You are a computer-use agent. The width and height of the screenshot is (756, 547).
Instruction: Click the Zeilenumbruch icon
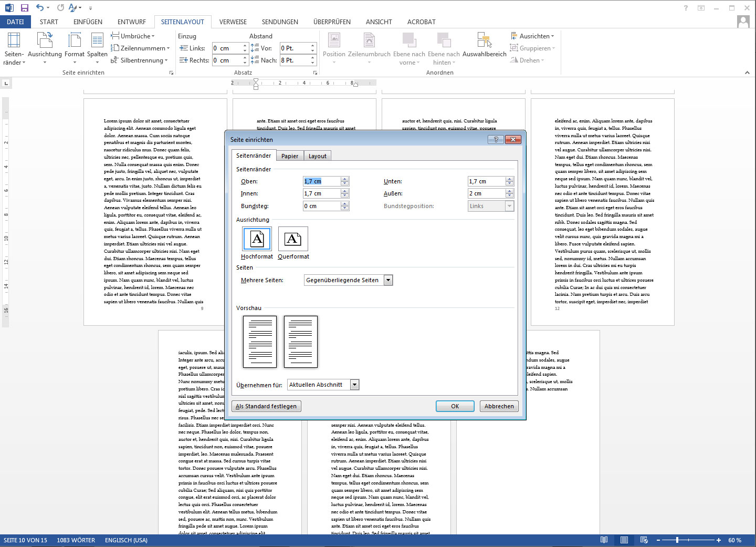tap(369, 47)
